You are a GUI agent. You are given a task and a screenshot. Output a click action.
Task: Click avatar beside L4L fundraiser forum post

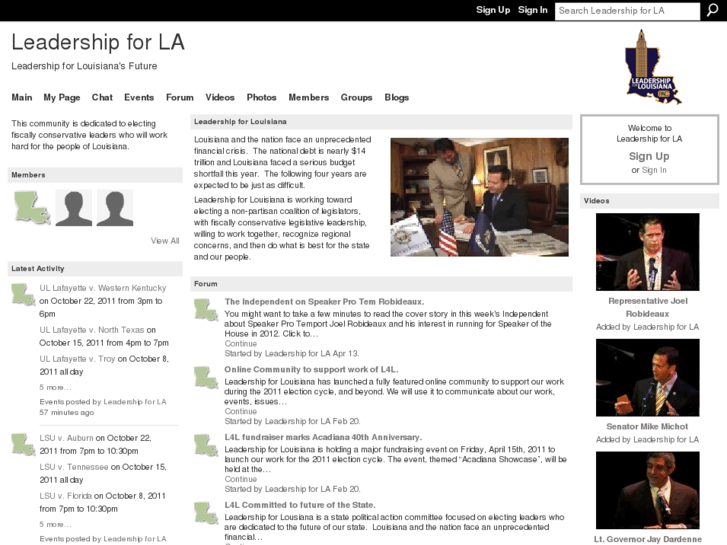[x=206, y=445]
